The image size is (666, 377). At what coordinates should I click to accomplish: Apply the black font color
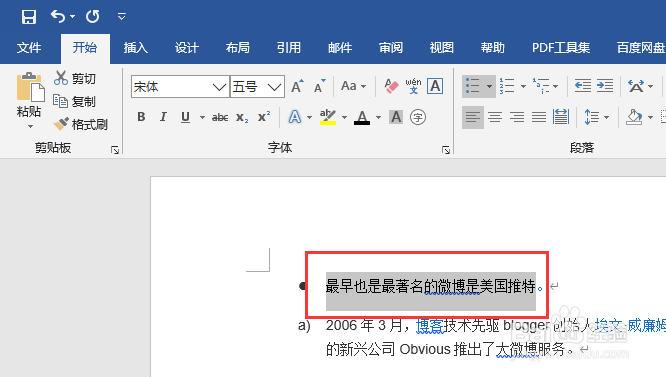362,117
